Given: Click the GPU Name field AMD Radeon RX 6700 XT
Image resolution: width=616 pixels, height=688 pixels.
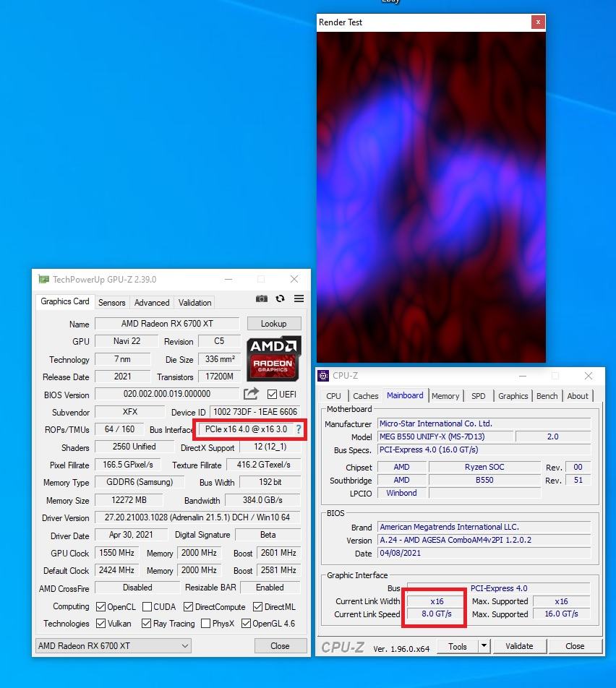Looking at the screenshot, I should click(167, 323).
